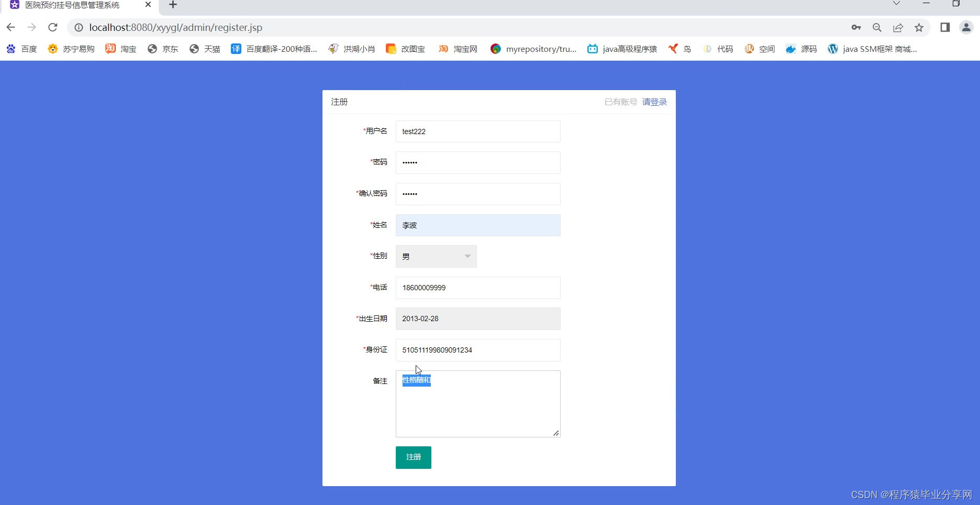
Task: Click the 确认密码 password field
Action: [478, 194]
